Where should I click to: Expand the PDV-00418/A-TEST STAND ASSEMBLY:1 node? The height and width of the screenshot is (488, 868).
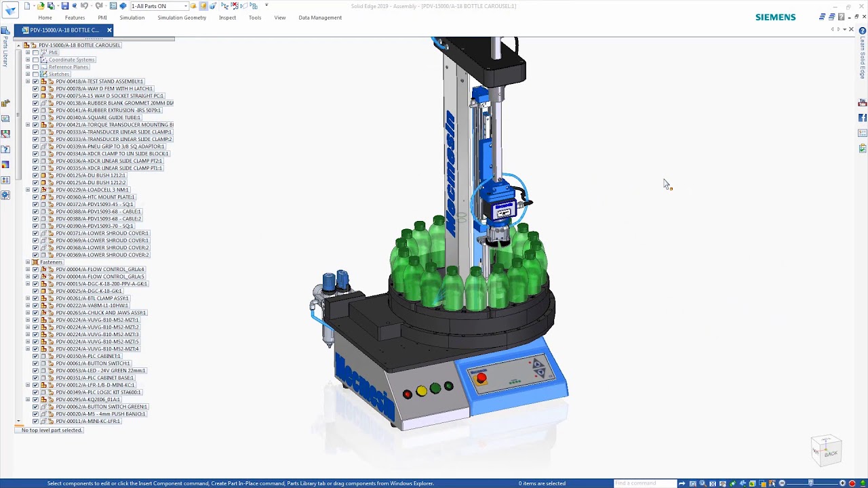(28, 81)
